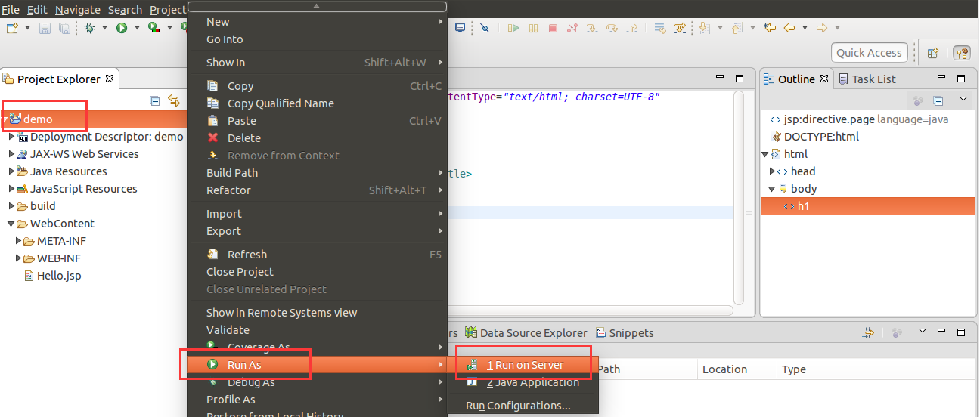Click the red Terminate stop icon
Screen dimensions: 980x417
coord(553,28)
